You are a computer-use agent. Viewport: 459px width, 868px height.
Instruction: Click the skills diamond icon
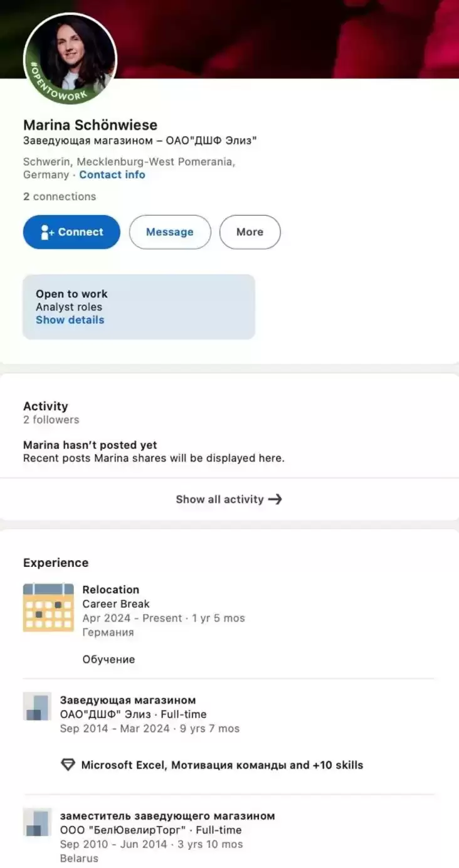pyautogui.click(x=68, y=765)
